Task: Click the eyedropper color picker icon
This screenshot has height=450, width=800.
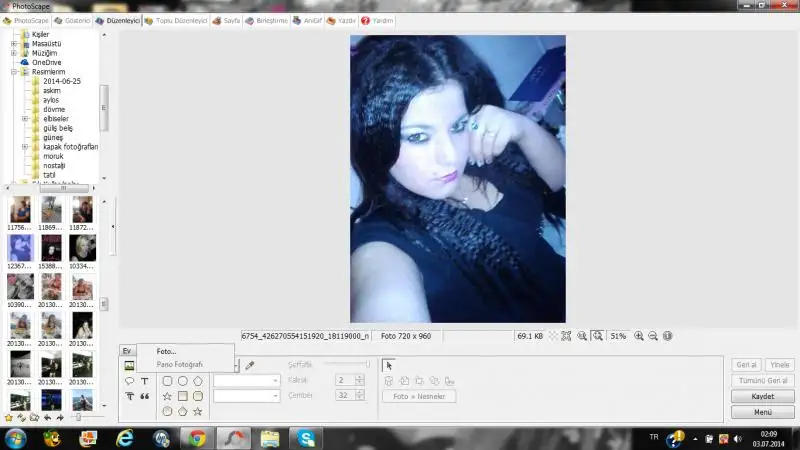Action: (x=250, y=366)
